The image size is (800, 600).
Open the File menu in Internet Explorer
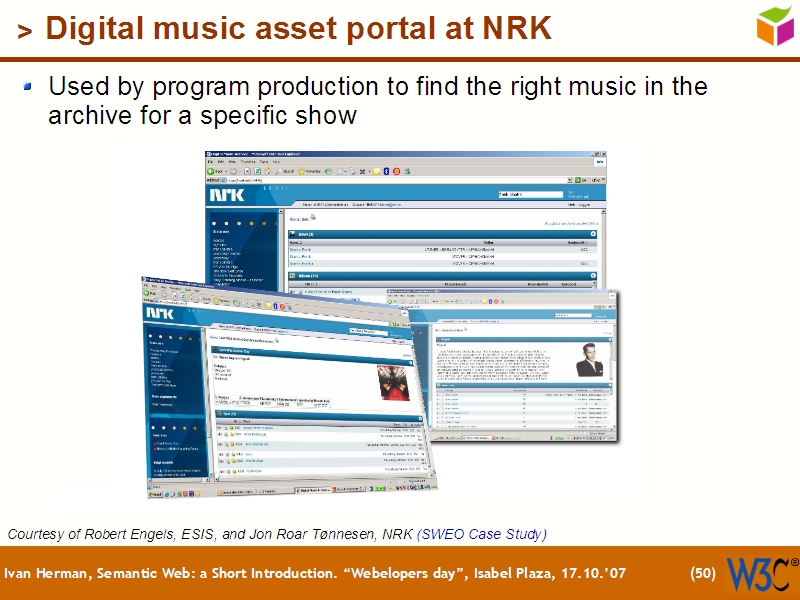(x=209, y=163)
